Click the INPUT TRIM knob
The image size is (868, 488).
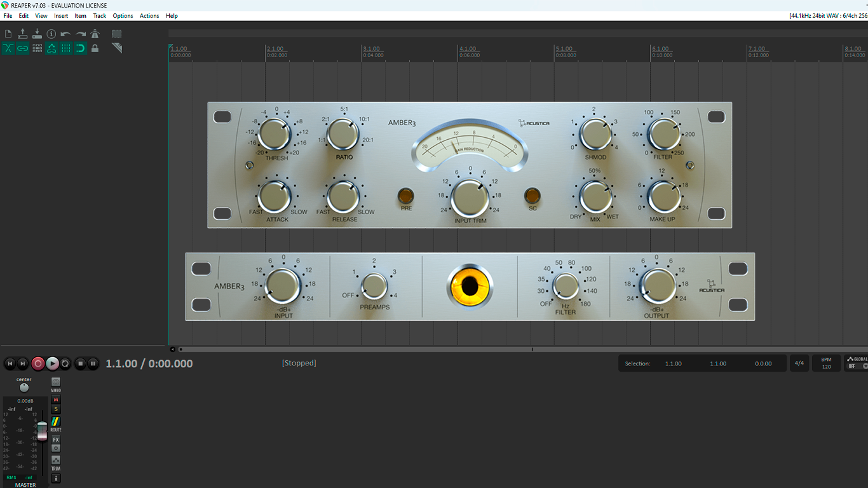click(470, 198)
